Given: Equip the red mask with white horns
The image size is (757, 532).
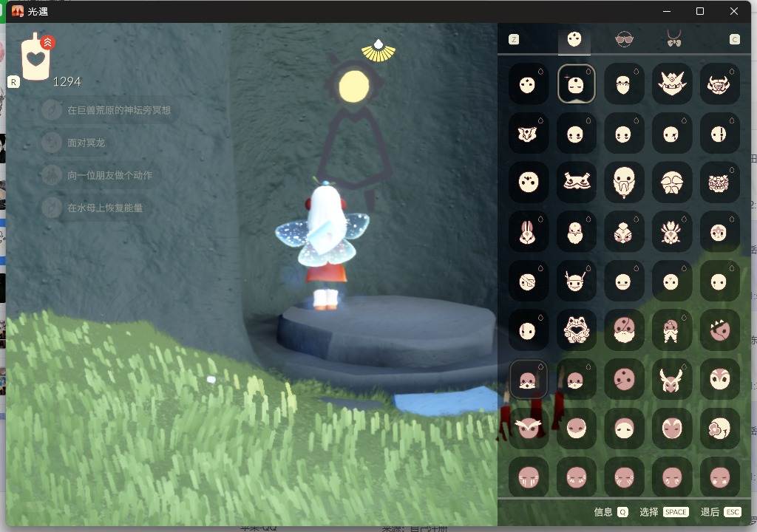Looking at the screenshot, I should (671, 380).
